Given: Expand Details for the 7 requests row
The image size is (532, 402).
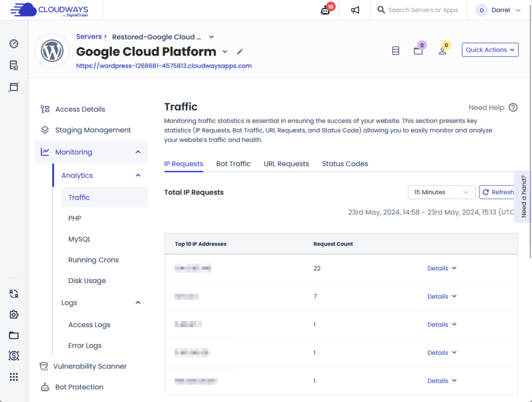Looking at the screenshot, I should [x=442, y=296].
